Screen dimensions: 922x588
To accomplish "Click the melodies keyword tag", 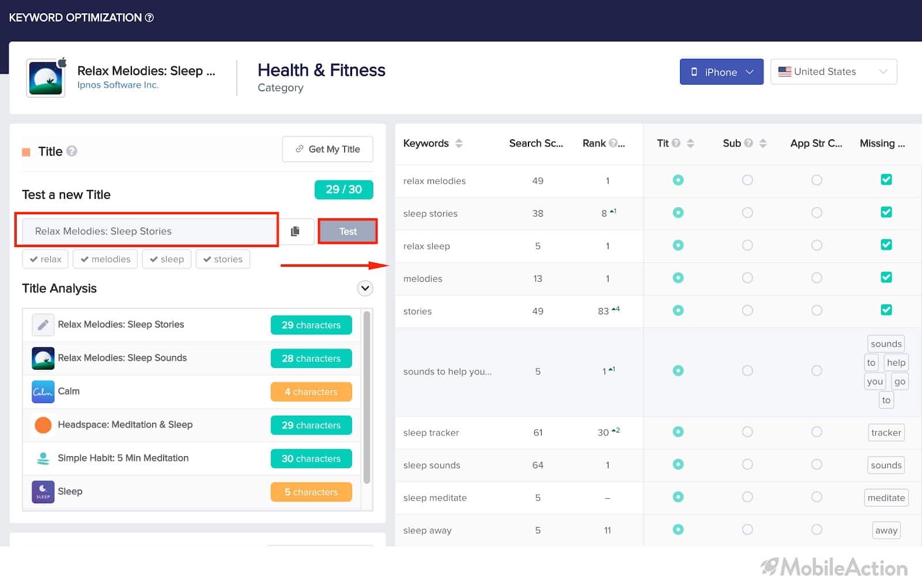I will [x=105, y=259].
